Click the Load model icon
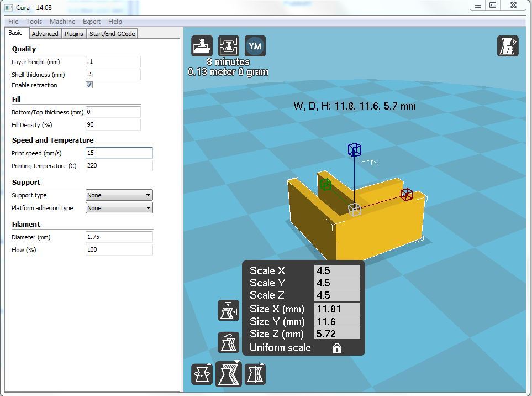This screenshot has height=396, width=532. pos(202,46)
